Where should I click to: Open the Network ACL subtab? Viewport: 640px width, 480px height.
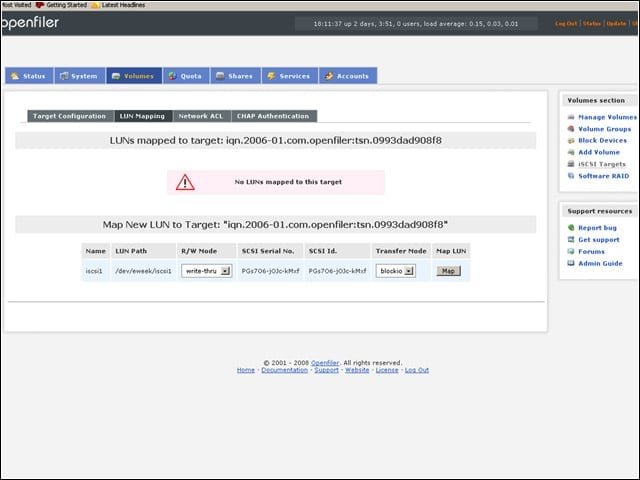201,116
